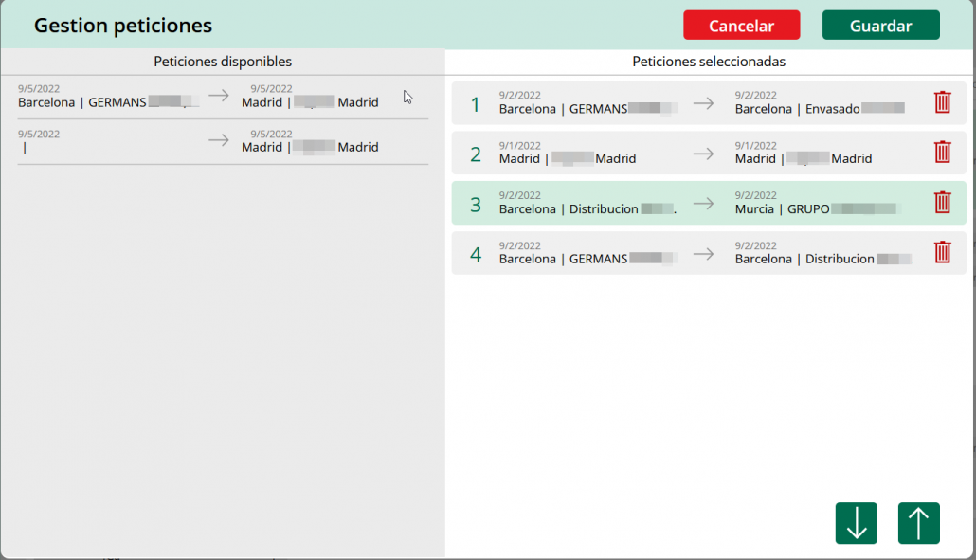The image size is (976, 560).
Task: Select petition 1 Barcelona to Envasado
Action: tap(692, 103)
